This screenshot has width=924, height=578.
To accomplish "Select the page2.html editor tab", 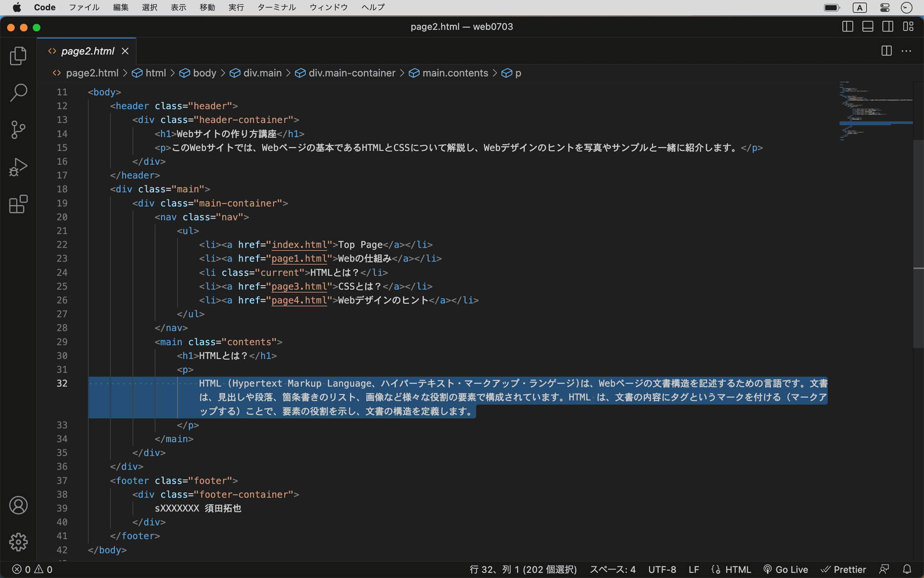I will pos(88,51).
